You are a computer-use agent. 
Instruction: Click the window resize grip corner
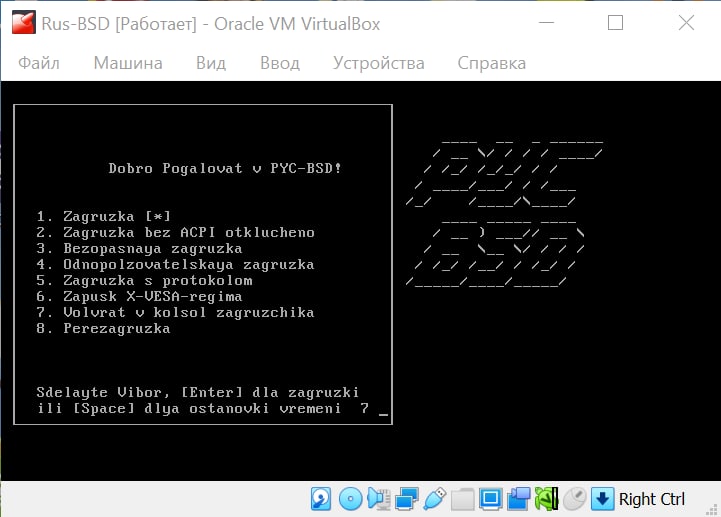click(712, 509)
